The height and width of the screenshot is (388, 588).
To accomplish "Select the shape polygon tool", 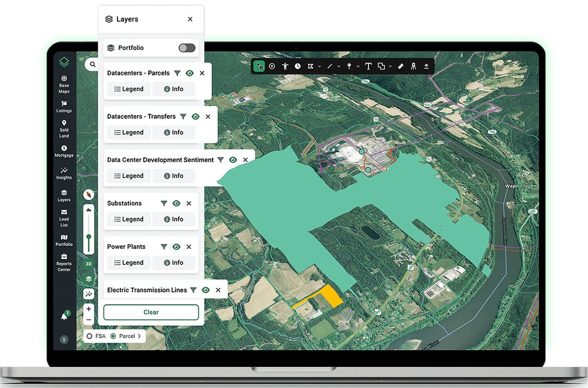I will (381, 66).
